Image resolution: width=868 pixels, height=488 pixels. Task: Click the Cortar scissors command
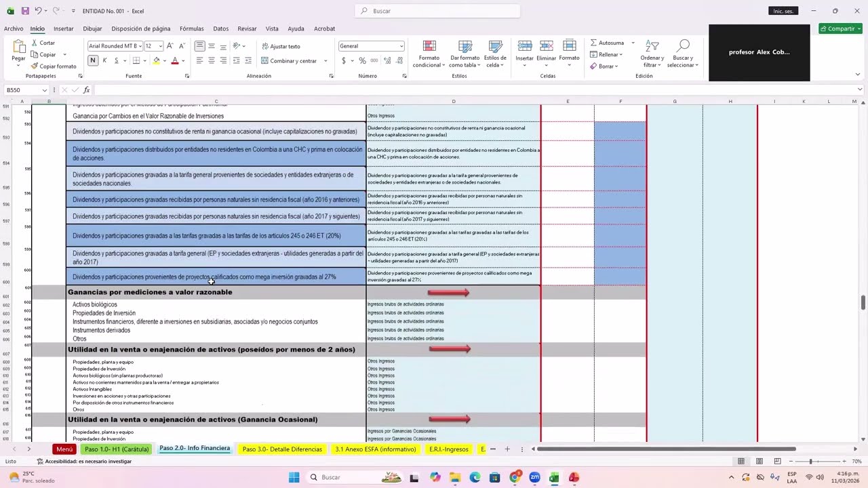[43, 43]
